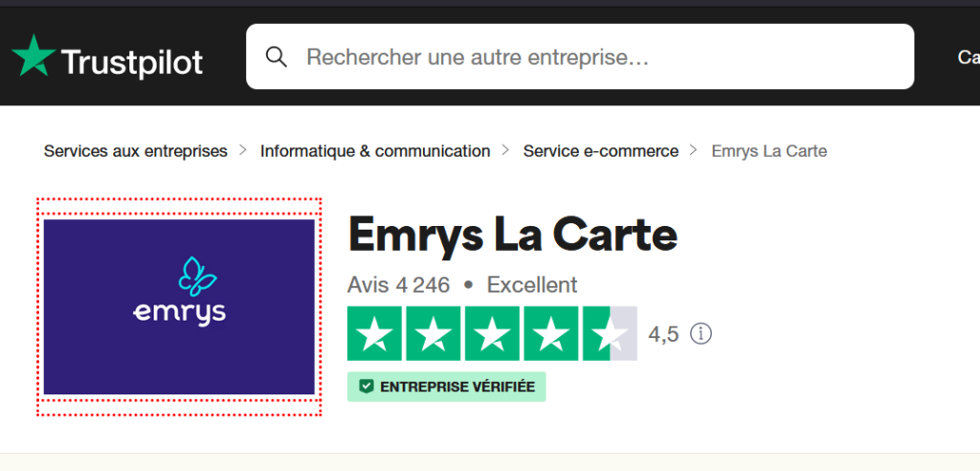Image resolution: width=980 pixels, height=471 pixels.
Task: Open the 'Services aux entreprises' breadcrumb
Action: [x=136, y=150]
